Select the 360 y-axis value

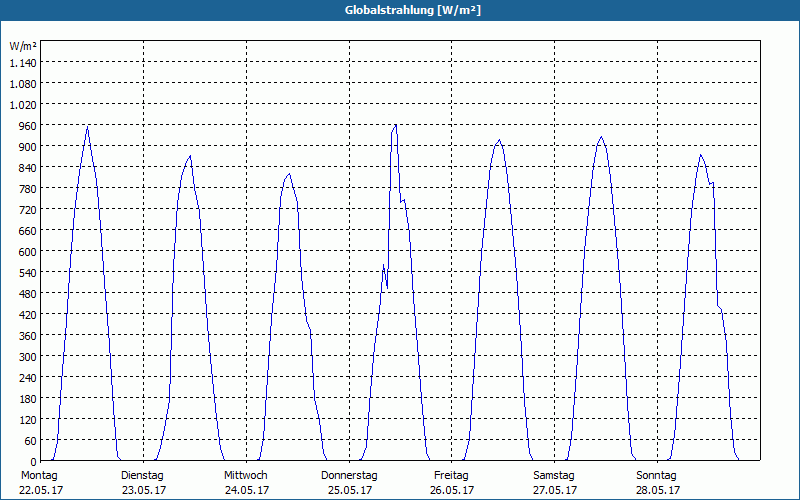28,336
